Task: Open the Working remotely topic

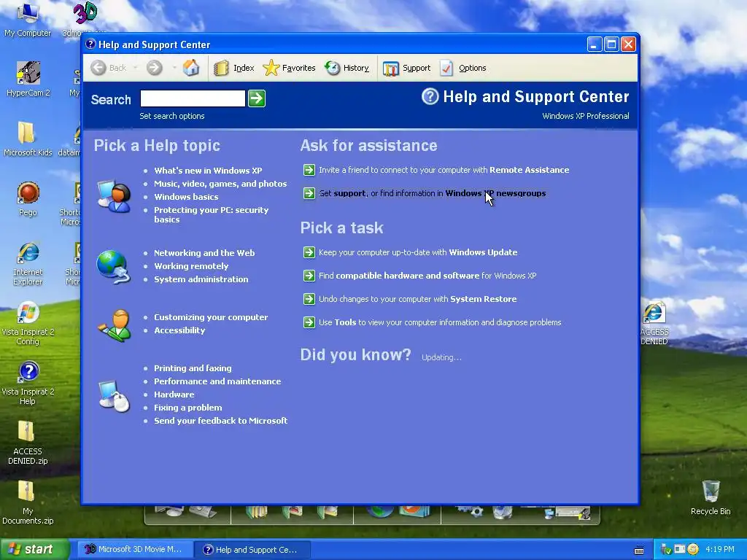Action: tap(191, 266)
